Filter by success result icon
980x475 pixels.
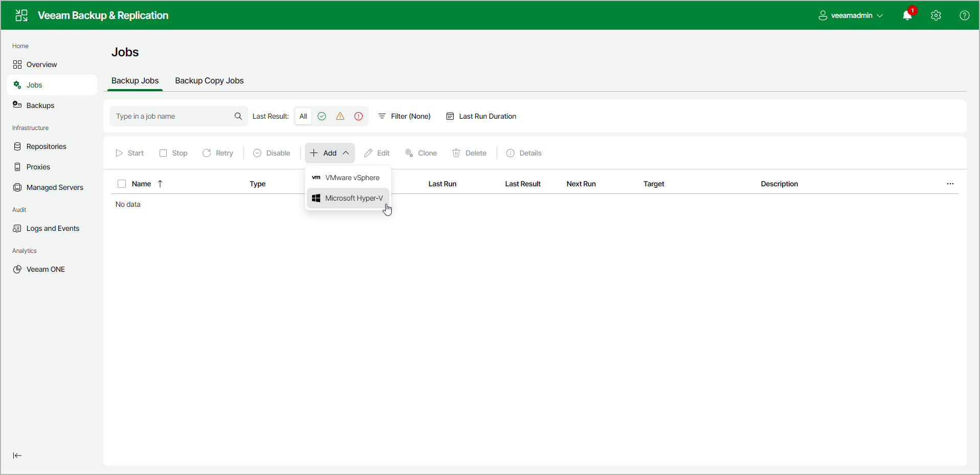click(322, 116)
